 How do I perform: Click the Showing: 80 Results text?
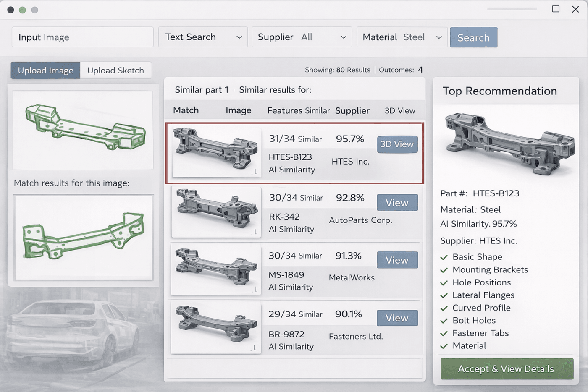[x=338, y=70]
